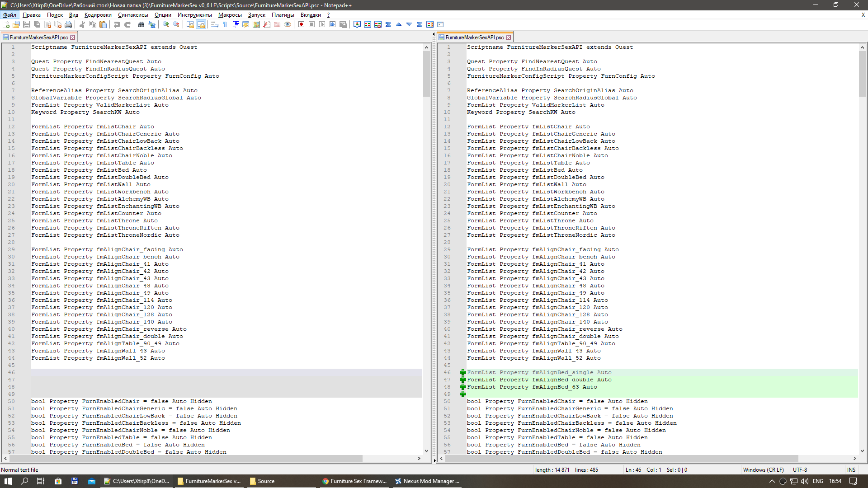Open the Кодировки menu
This screenshot has width=868, height=488.
98,15
